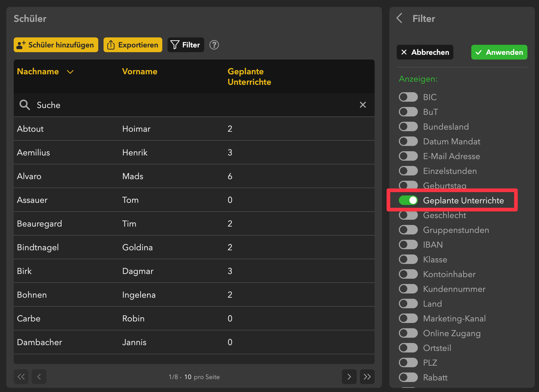The width and height of the screenshot is (539, 392).
Task: Click Schüler hinzufügen button
Action: (x=56, y=45)
